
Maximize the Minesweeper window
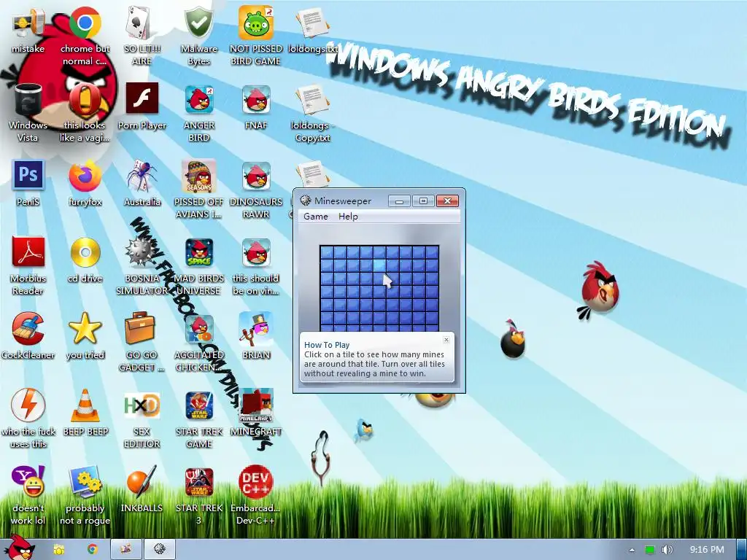point(422,201)
